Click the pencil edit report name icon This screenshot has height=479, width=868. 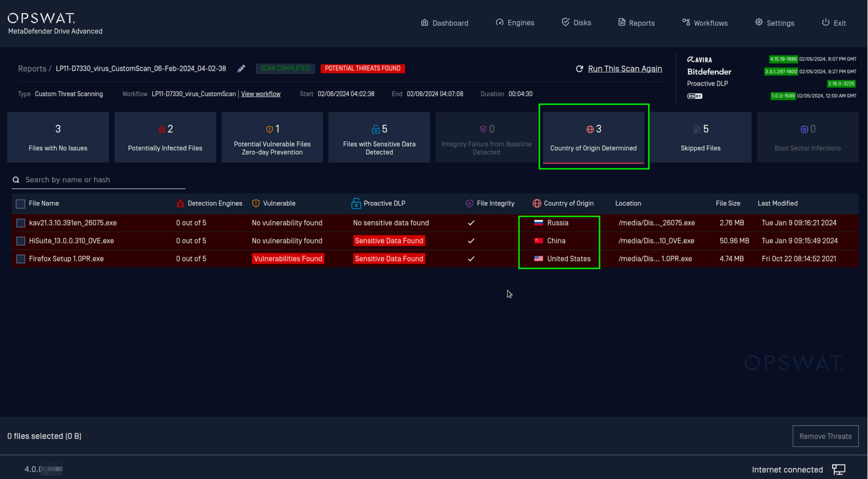coord(241,69)
